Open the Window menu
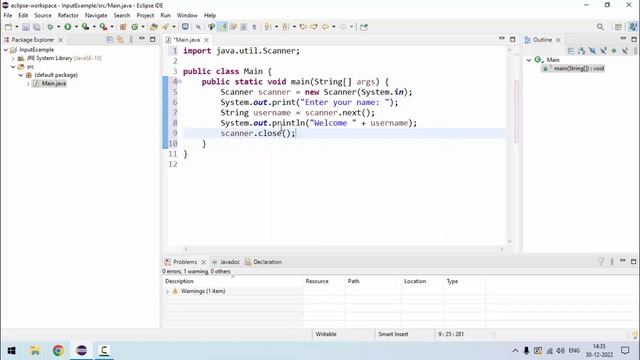 coord(187,16)
